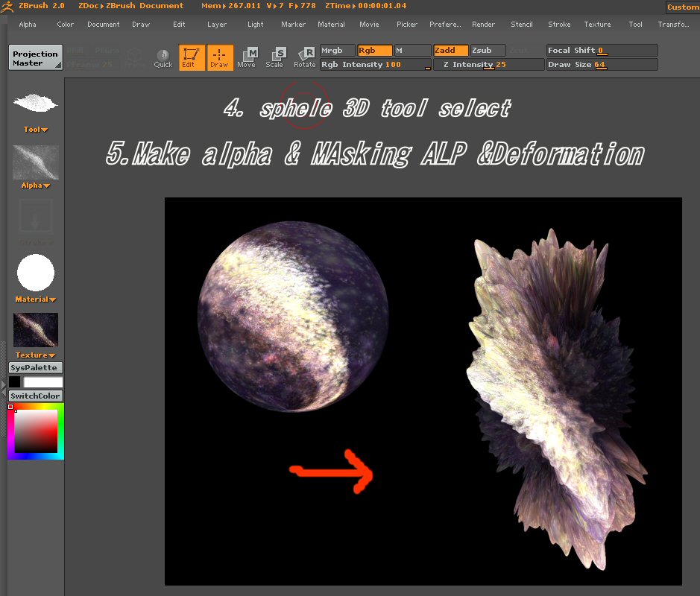700x596 pixels.
Task: Open the Stroke menu
Action: [559, 25]
